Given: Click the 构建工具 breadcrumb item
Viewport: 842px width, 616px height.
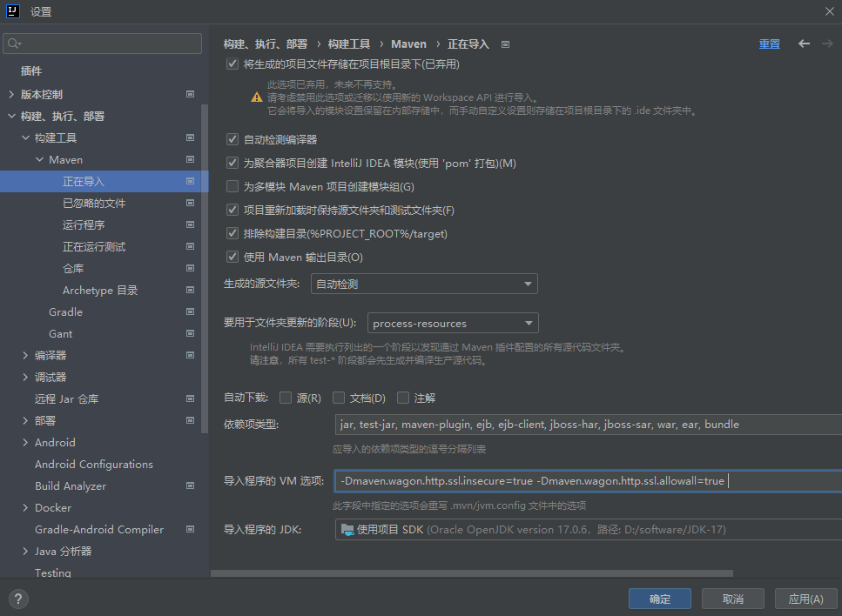Looking at the screenshot, I should 349,44.
